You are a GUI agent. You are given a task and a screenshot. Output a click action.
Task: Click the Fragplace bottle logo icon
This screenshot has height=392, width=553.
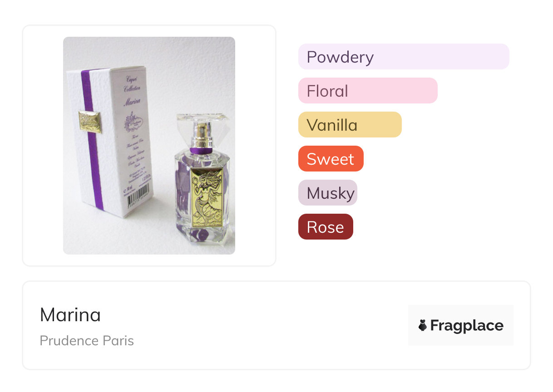click(x=423, y=325)
